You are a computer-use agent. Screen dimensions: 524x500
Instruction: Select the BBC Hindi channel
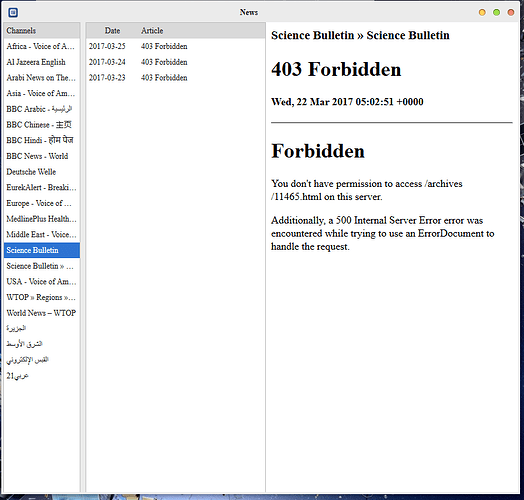tap(42, 140)
